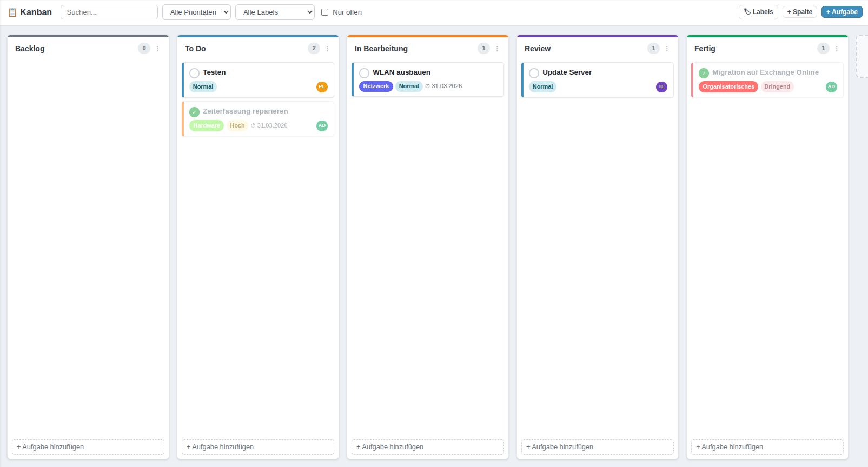Click the To Do column header title
The width and height of the screenshot is (868, 467).
195,49
